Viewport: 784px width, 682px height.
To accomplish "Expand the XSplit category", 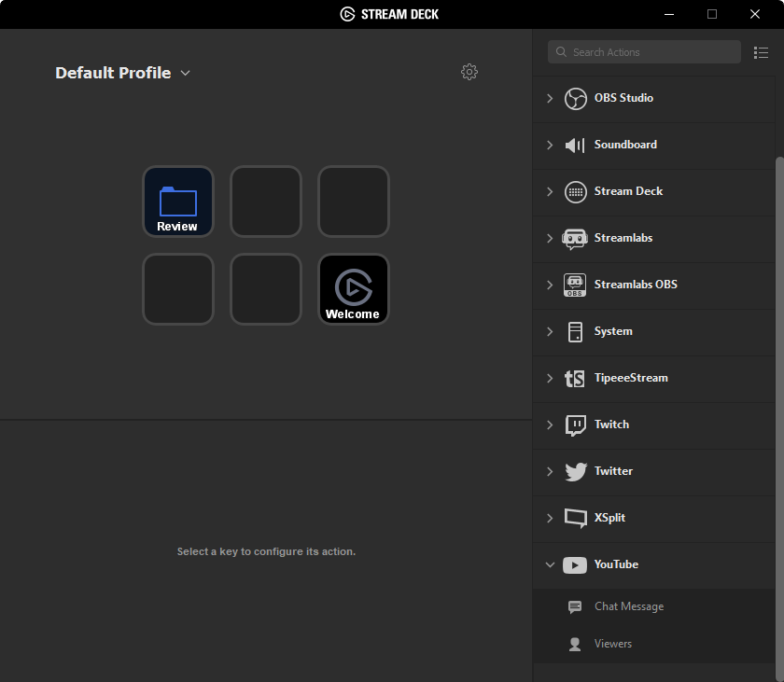I will coord(550,518).
